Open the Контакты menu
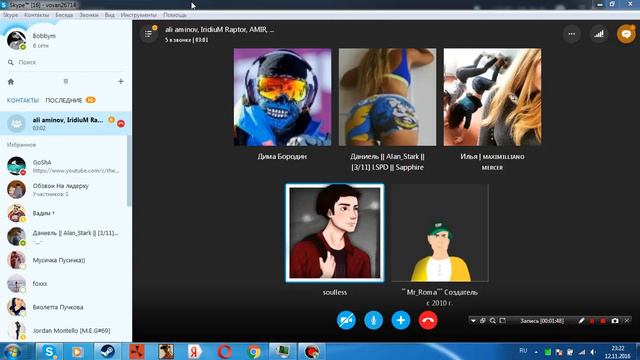The image size is (640, 360). click(x=36, y=15)
